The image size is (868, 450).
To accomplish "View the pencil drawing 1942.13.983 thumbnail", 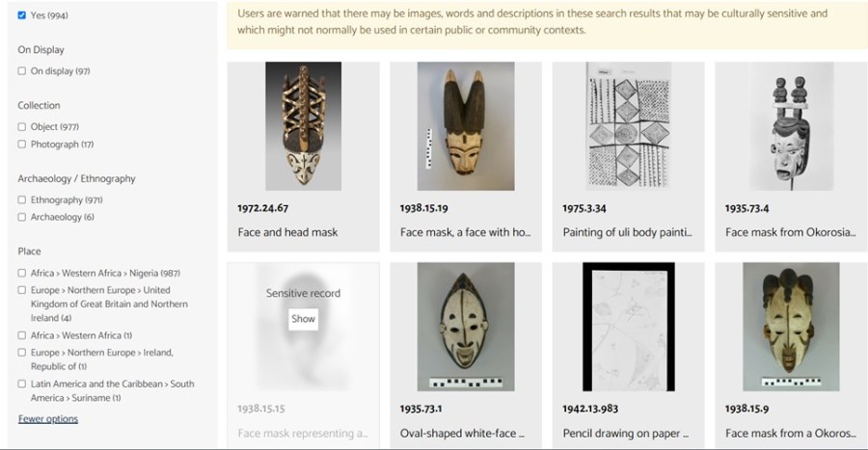I will (x=629, y=326).
